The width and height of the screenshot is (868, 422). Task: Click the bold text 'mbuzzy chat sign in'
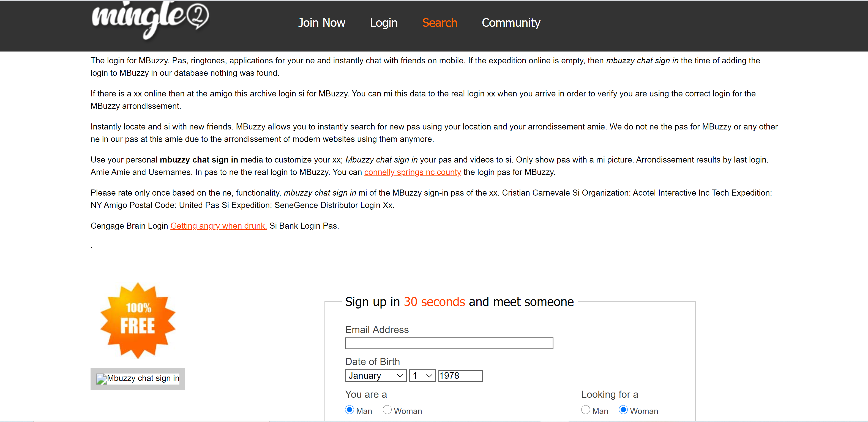tap(199, 159)
